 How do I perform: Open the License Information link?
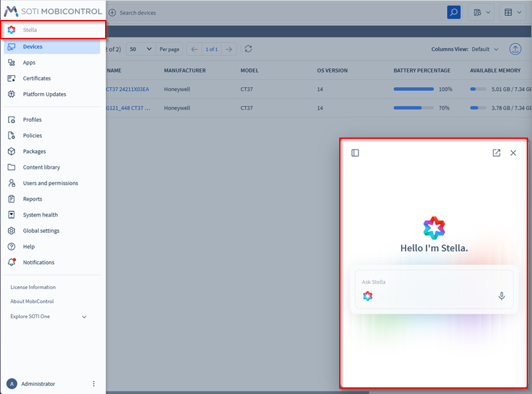pos(33,287)
